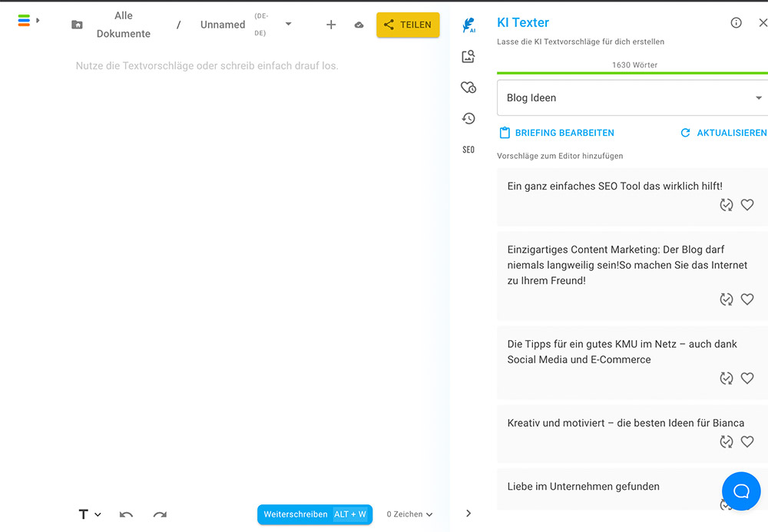
Task: Open the info icon next to KI Texter
Action: point(736,23)
